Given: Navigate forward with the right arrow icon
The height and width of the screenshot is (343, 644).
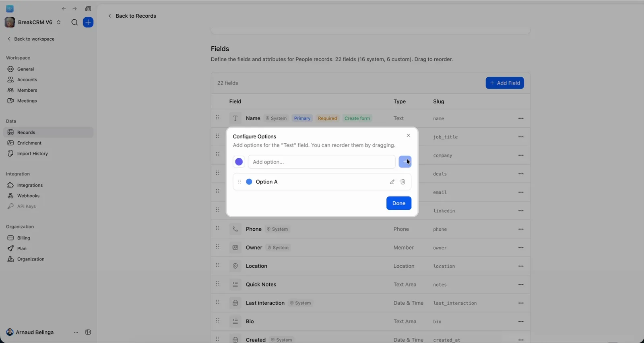Looking at the screenshot, I should click(74, 9).
